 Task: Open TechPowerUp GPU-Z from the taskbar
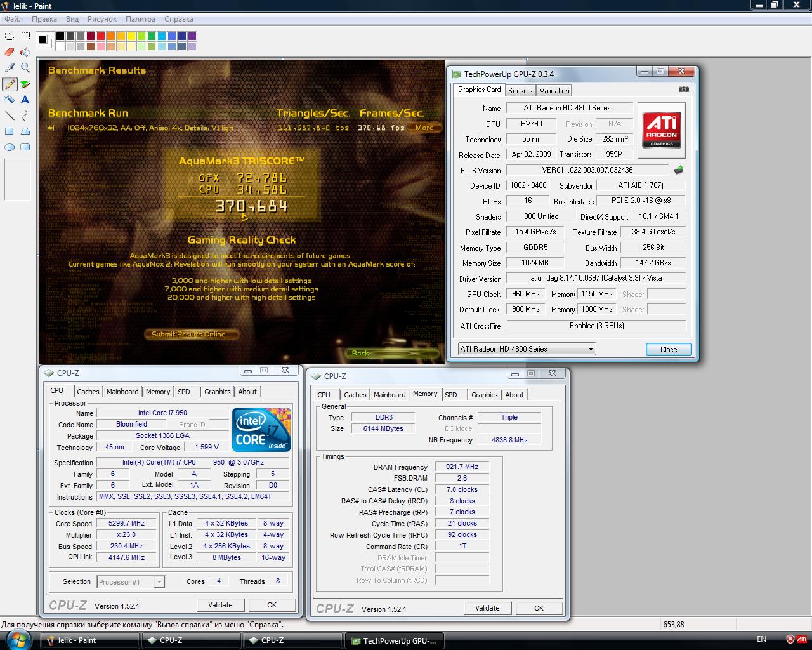coord(394,640)
